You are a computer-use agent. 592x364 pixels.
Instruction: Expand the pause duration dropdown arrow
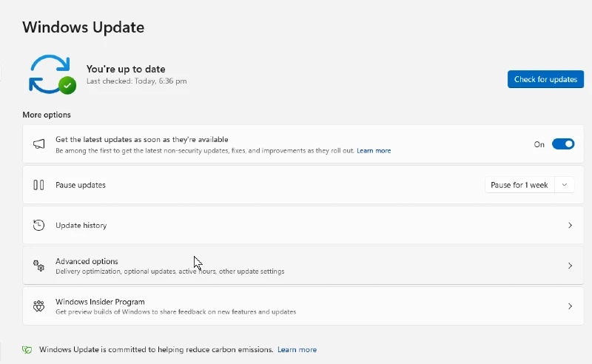click(565, 185)
